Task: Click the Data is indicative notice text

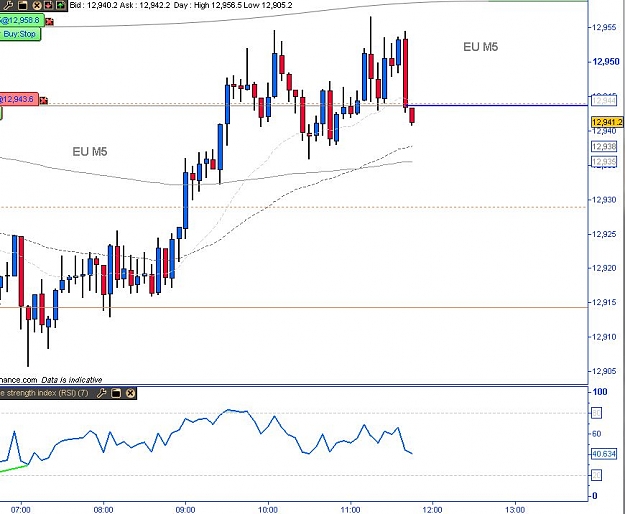Action: (72, 380)
